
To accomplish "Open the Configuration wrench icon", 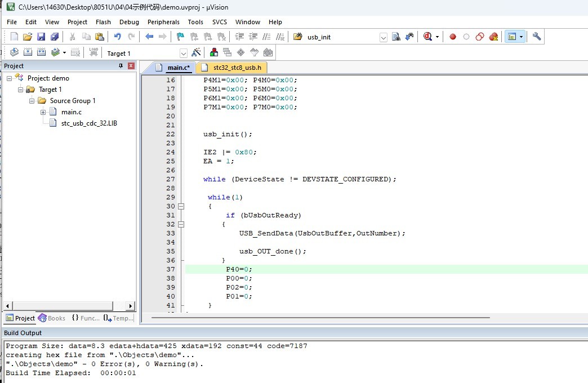I will [537, 37].
